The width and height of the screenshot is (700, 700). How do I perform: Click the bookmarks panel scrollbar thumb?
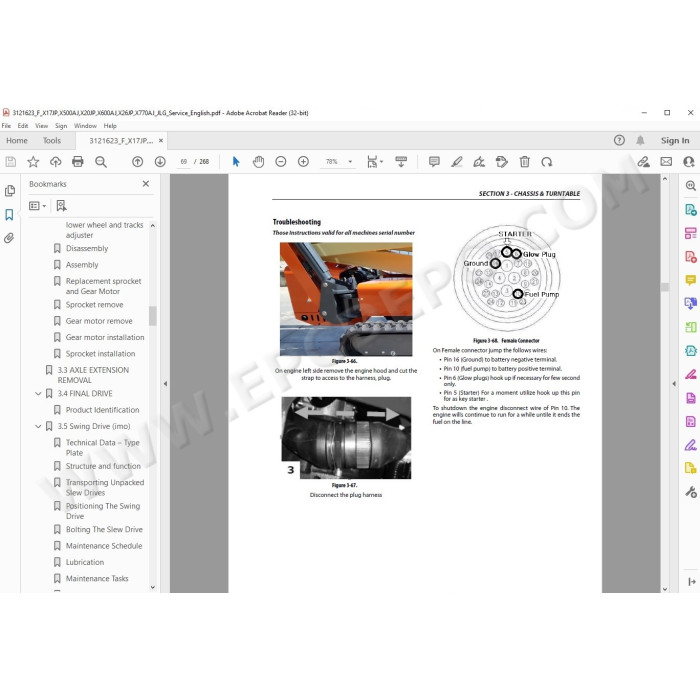(153, 316)
